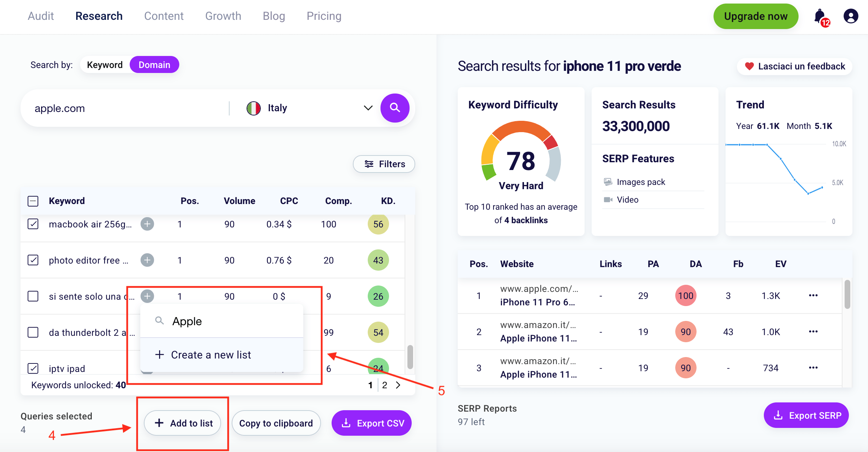Screen dimensions: 868x452
Task: Click the Video SERP feature icon
Action: tap(608, 200)
